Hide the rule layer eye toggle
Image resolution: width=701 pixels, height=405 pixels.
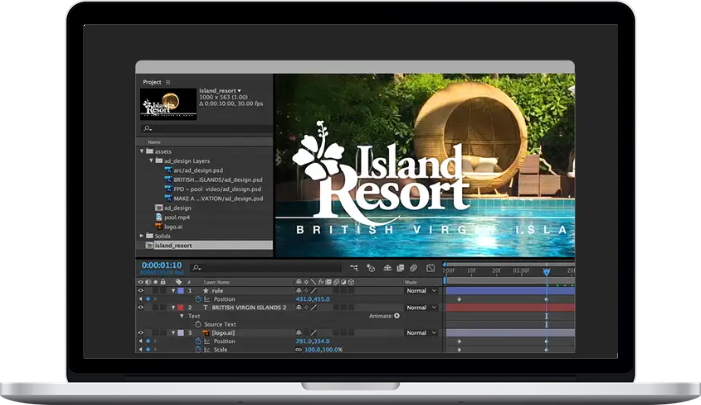(140, 291)
